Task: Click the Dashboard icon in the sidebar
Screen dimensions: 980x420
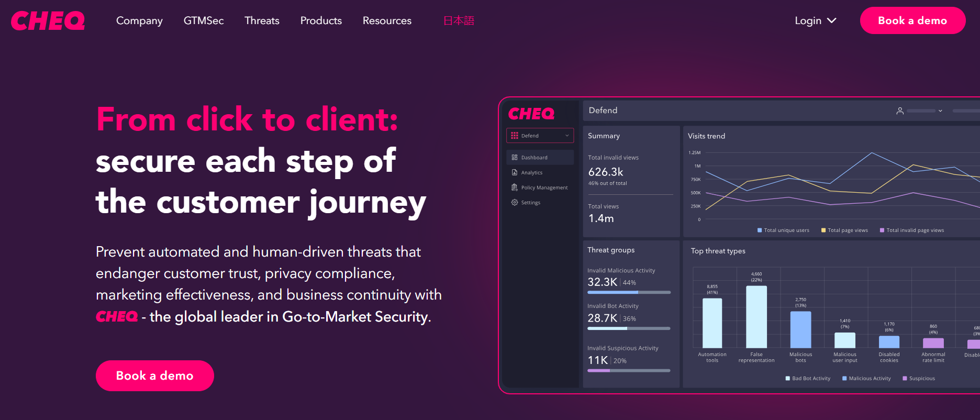Action: [515, 158]
